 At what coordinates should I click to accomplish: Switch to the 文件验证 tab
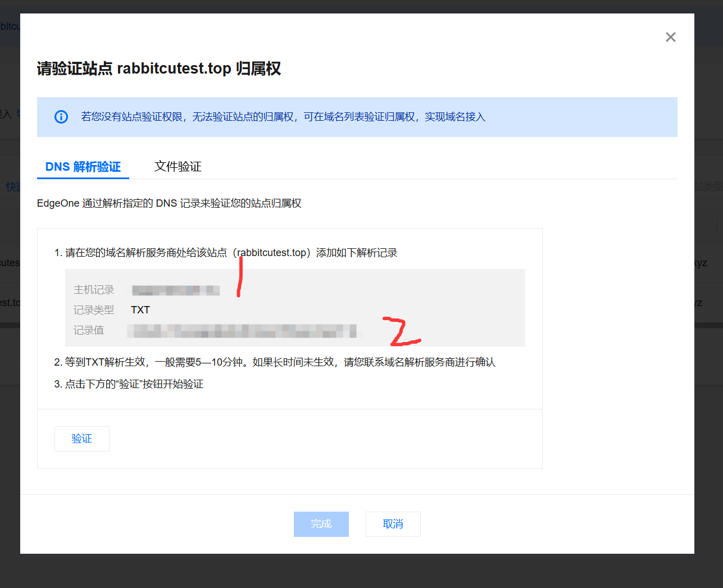pyautogui.click(x=178, y=167)
